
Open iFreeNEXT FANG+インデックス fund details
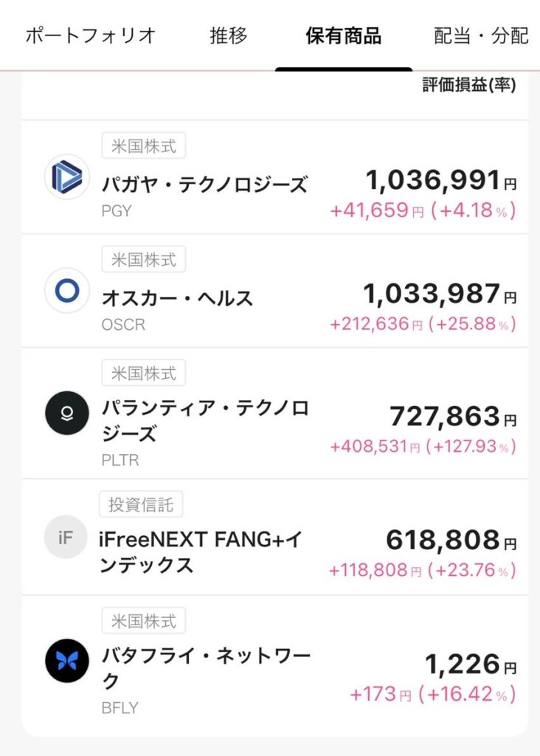tap(201, 552)
